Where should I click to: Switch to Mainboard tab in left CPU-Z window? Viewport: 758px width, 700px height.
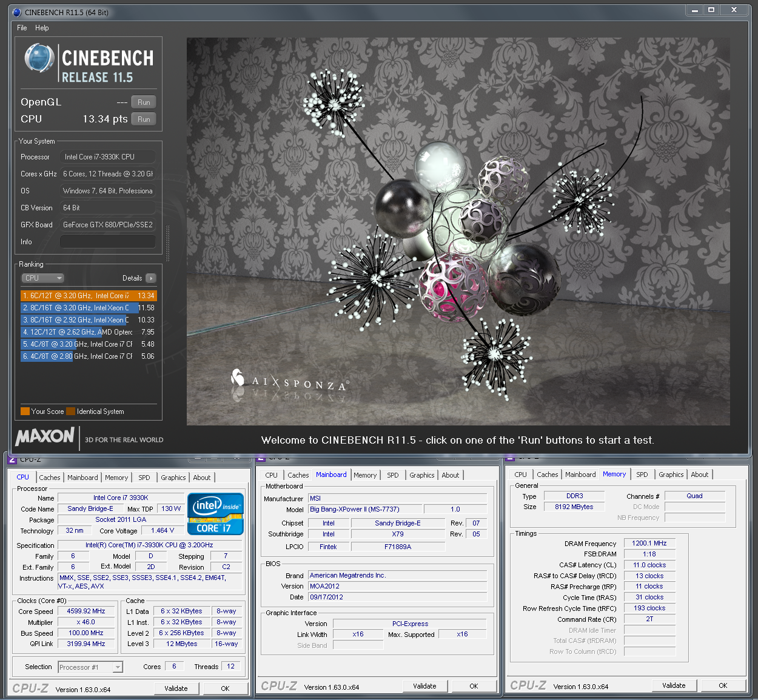(82, 478)
